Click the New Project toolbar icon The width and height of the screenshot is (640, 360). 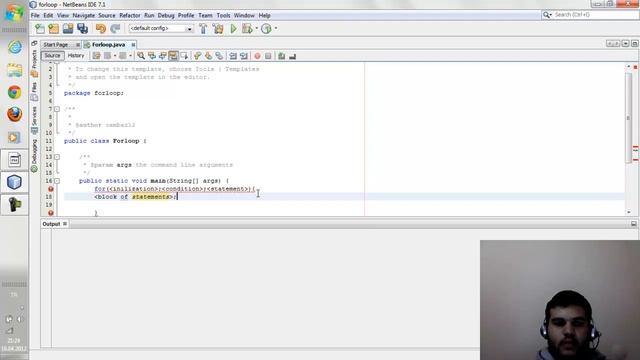[x=53, y=29]
